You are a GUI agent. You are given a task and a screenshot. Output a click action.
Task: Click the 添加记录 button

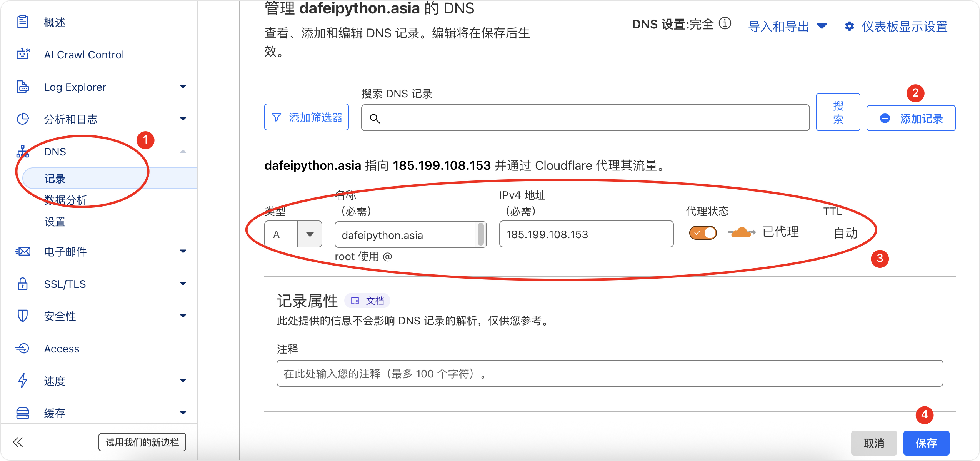[911, 118]
